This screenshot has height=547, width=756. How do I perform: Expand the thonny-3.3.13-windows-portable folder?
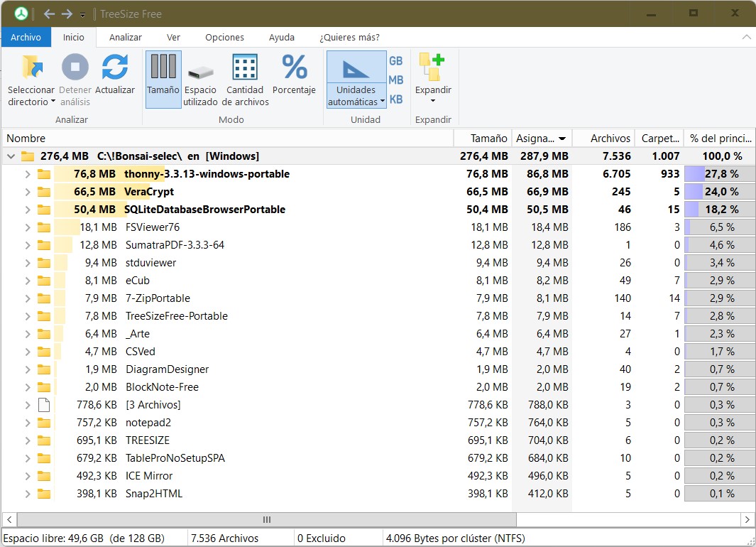coord(28,174)
